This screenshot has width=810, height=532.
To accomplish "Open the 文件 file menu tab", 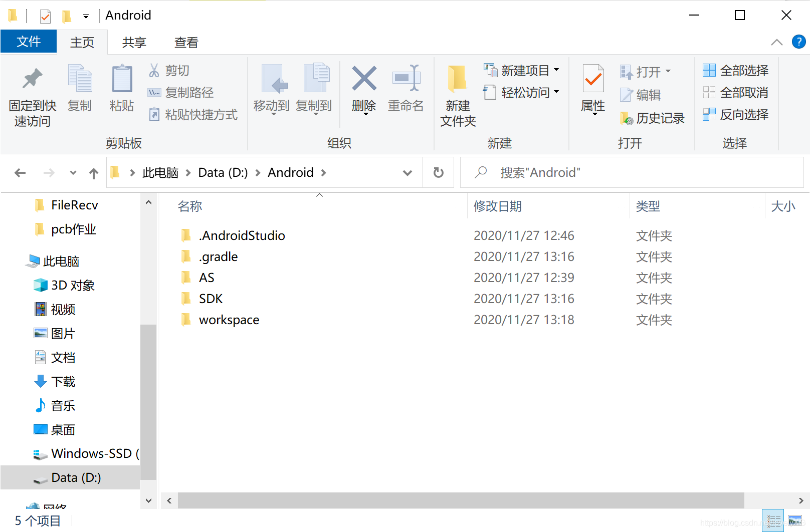I will [x=29, y=42].
